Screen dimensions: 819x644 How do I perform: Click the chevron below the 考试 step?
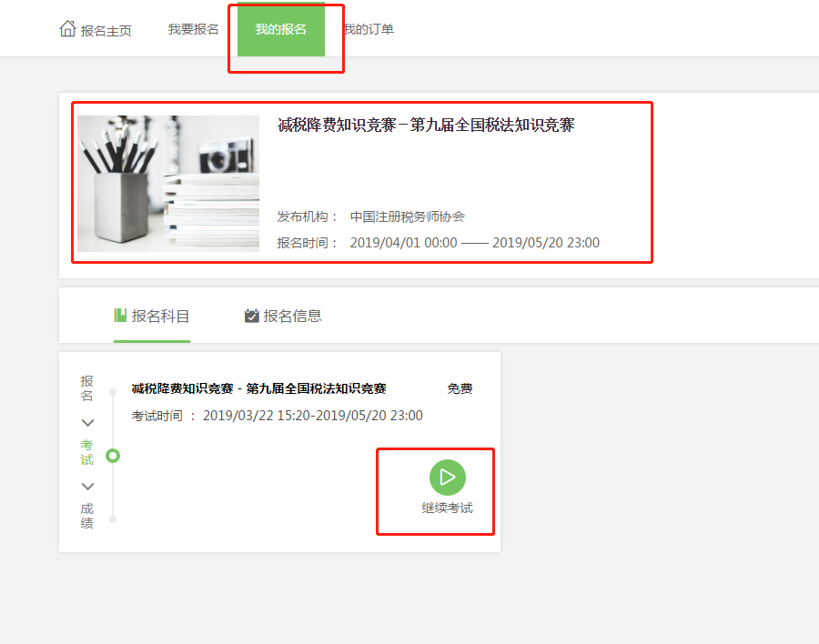coord(87,487)
